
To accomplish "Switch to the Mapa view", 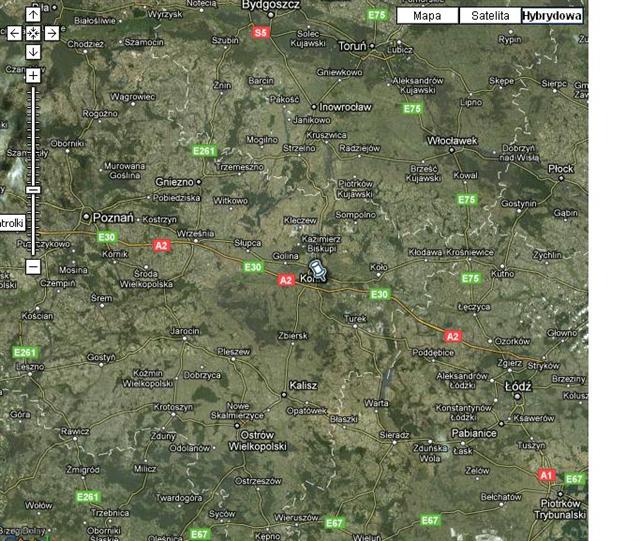I will pyautogui.click(x=427, y=16).
